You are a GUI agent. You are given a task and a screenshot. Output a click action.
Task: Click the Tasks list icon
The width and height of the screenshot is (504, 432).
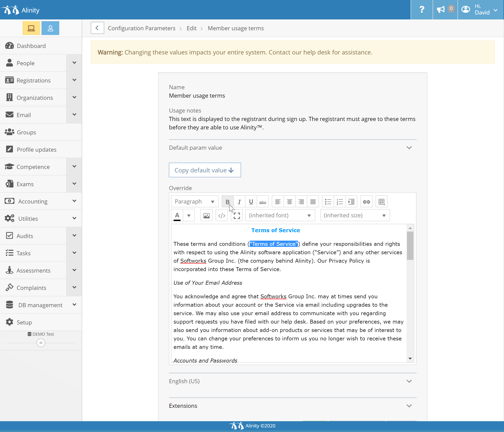10,253
